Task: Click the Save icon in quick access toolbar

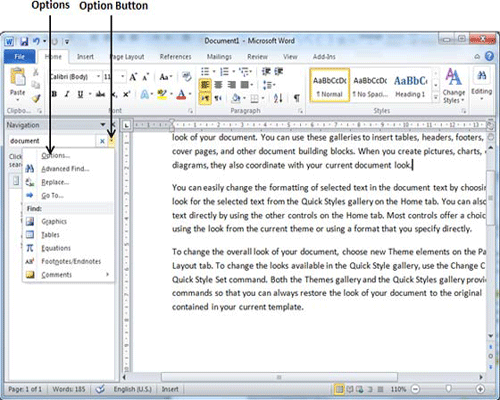Action: tap(24, 42)
